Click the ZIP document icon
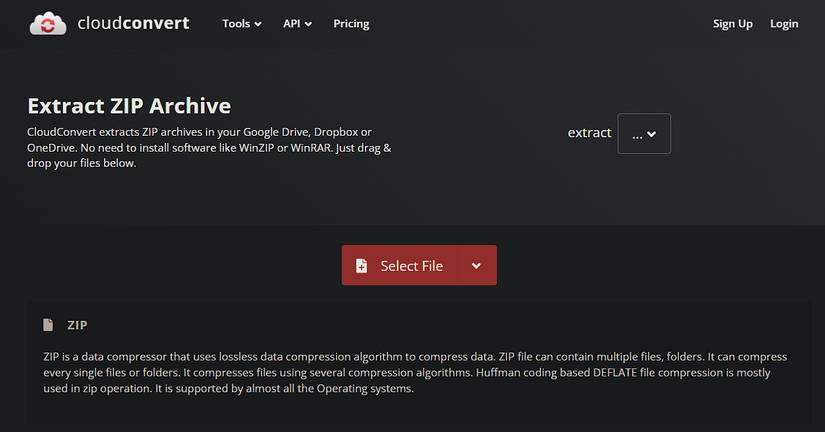Viewport: 825px width, 432px height. 48,325
